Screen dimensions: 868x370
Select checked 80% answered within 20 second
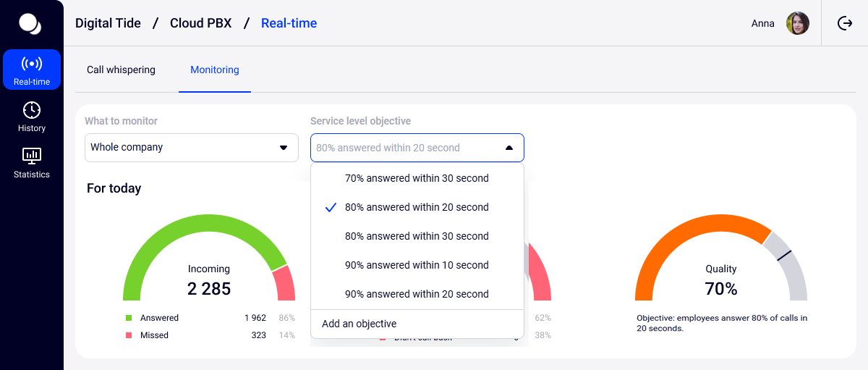(417, 207)
